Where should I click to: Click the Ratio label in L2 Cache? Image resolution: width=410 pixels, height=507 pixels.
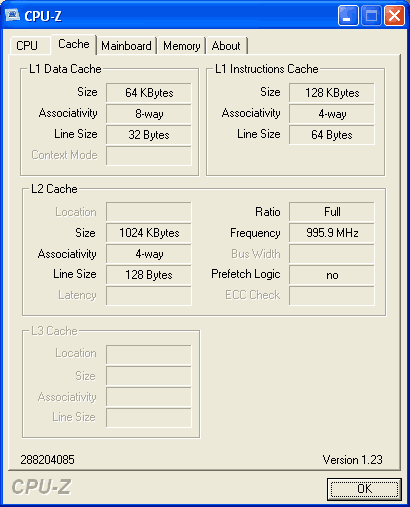point(268,212)
